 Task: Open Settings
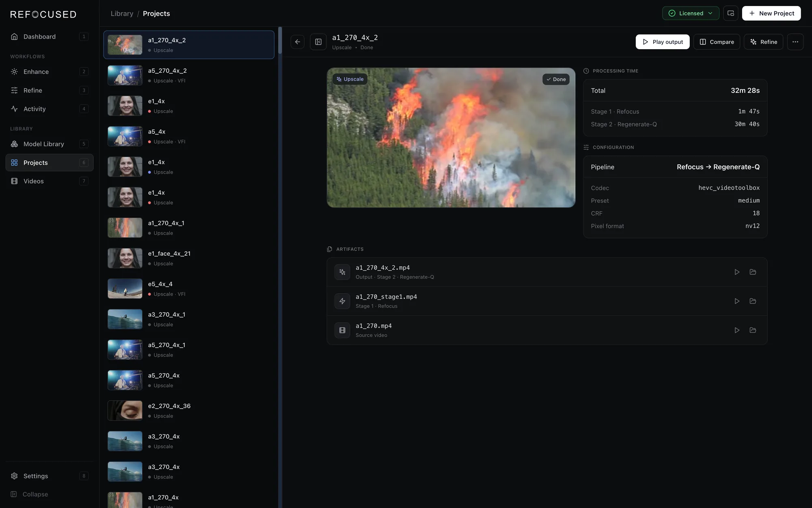tap(50, 476)
